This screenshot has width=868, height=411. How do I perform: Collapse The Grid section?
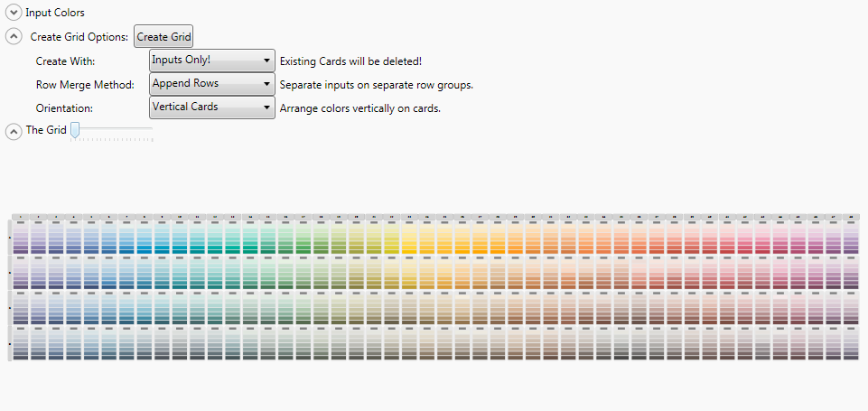point(14,131)
